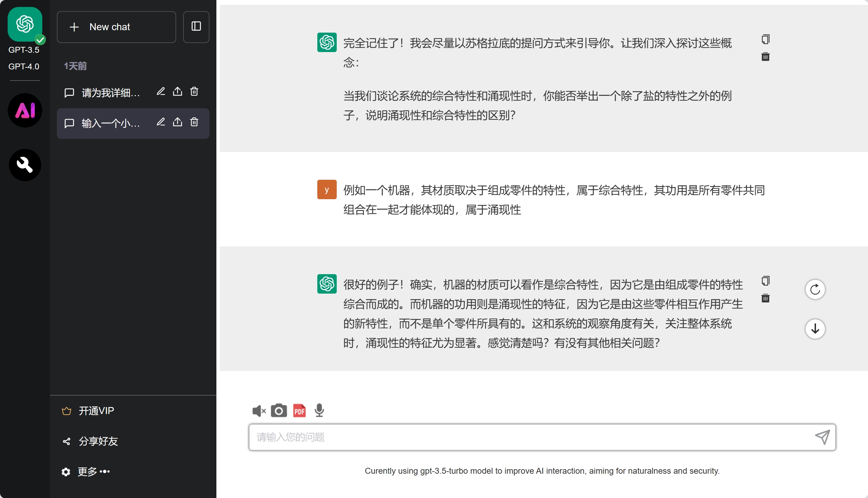Screen dimensions: 868x498
Task: Click the send paper plane icon
Action: (x=822, y=437)
